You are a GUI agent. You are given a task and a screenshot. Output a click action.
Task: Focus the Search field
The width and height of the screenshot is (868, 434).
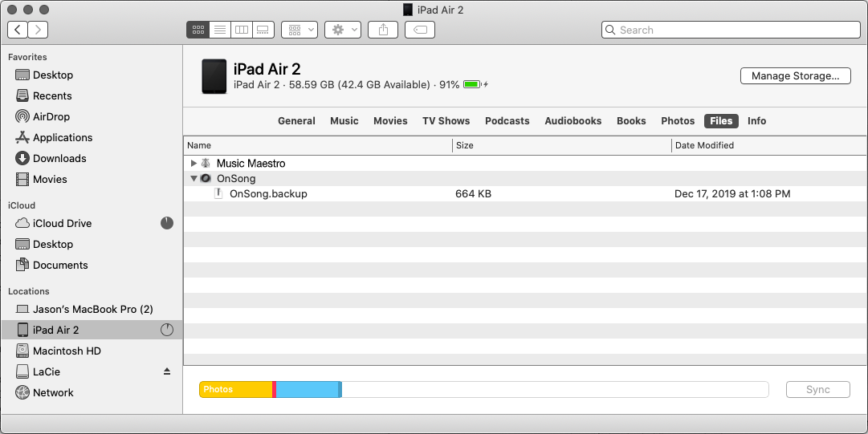(x=731, y=30)
